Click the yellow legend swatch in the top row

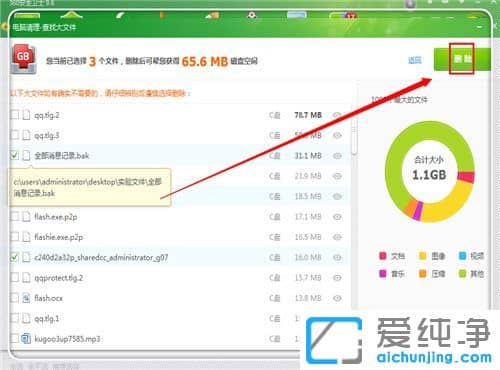tap(422, 256)
